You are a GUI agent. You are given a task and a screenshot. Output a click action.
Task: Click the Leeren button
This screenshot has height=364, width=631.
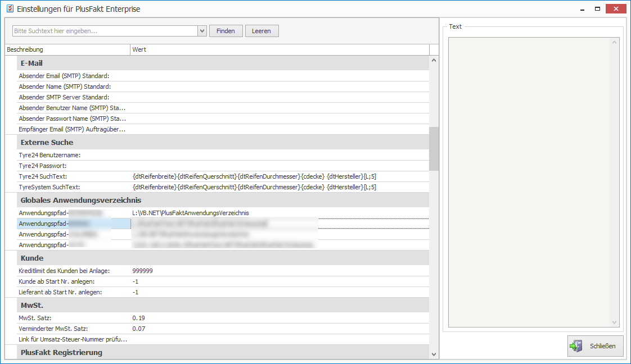click(262, 31)
